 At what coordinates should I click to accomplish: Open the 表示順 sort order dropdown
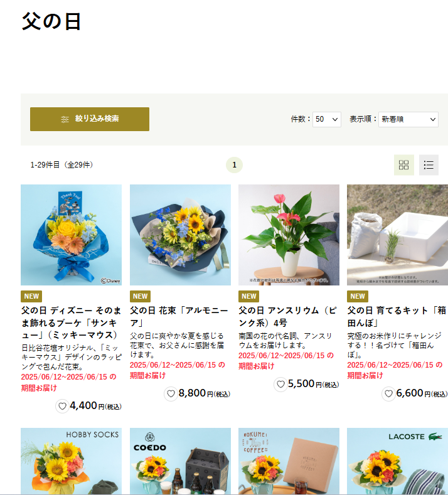[x=408, y=119]
